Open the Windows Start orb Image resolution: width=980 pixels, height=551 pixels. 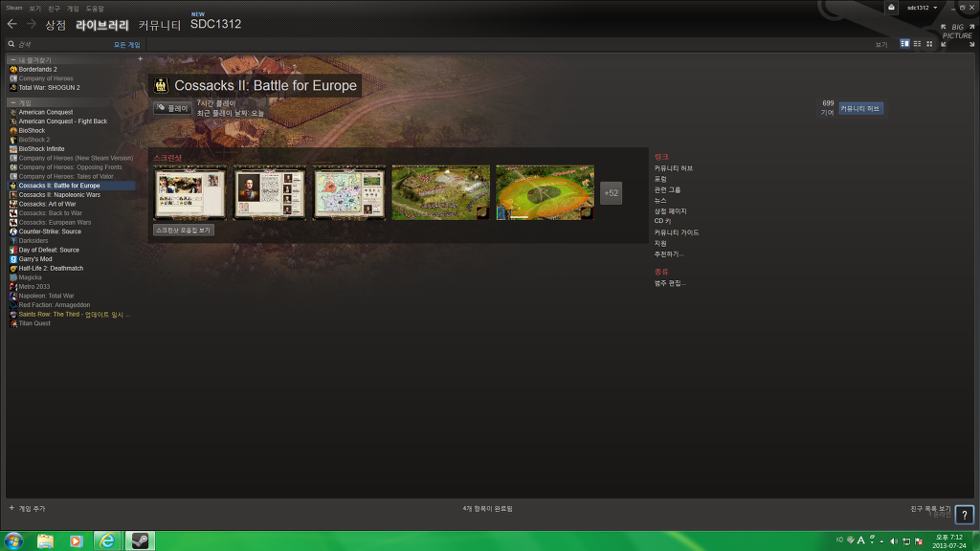(13, 540)
